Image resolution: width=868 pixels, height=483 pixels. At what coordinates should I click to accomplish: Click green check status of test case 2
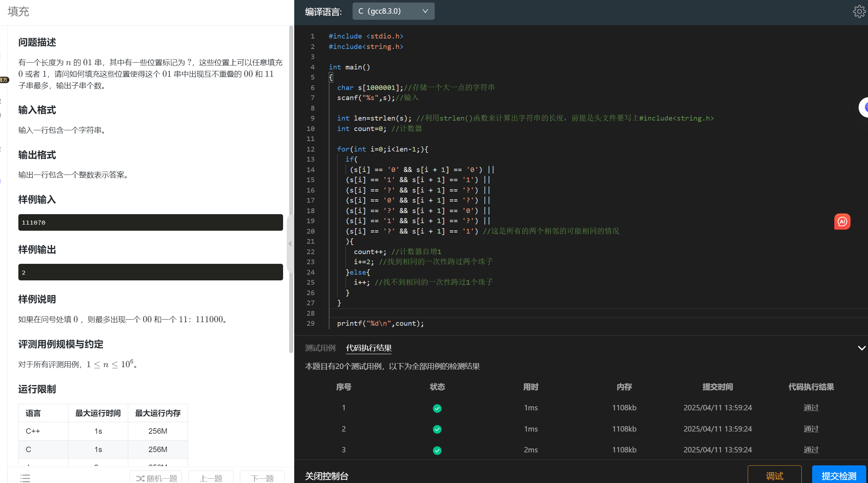click(437, 429)
